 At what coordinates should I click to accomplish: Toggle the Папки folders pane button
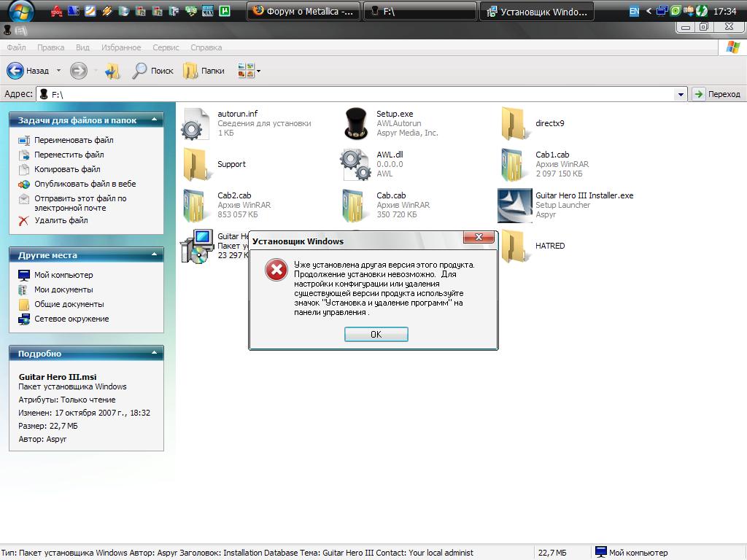click(x=204, y=71)
